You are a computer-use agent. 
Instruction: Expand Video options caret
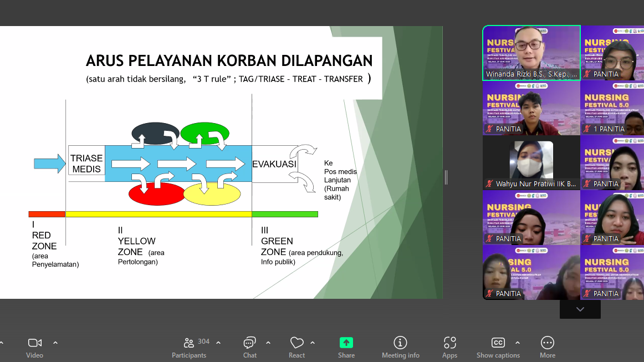[55, 343]
